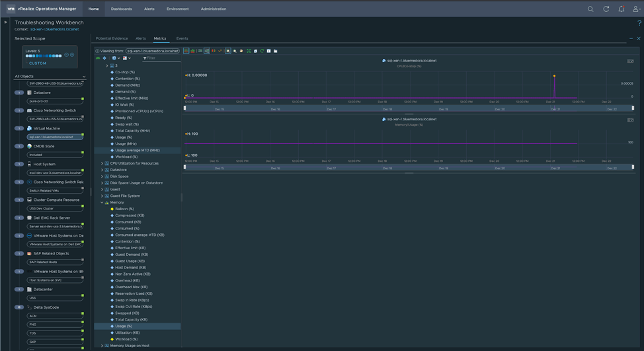Select the pure-prd-00 datastore pill
Viewport: 644px width, 351px height.
[55, 101]
